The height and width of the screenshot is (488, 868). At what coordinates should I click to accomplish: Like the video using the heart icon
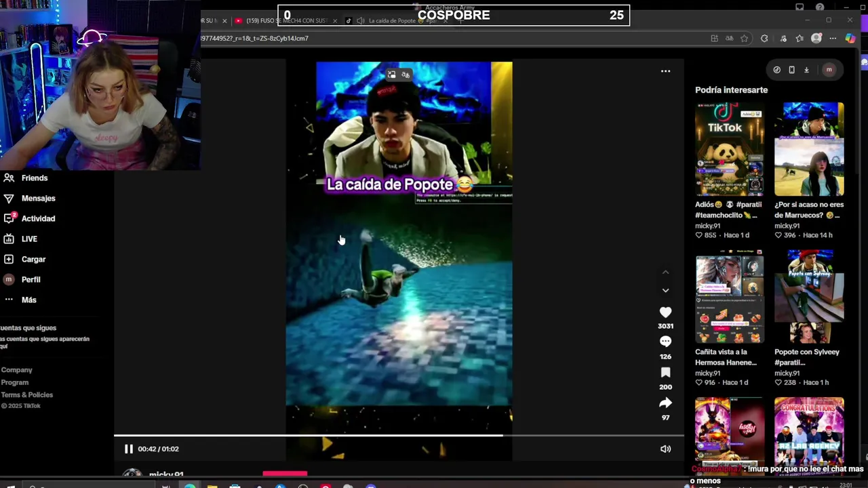coord(665,312)
